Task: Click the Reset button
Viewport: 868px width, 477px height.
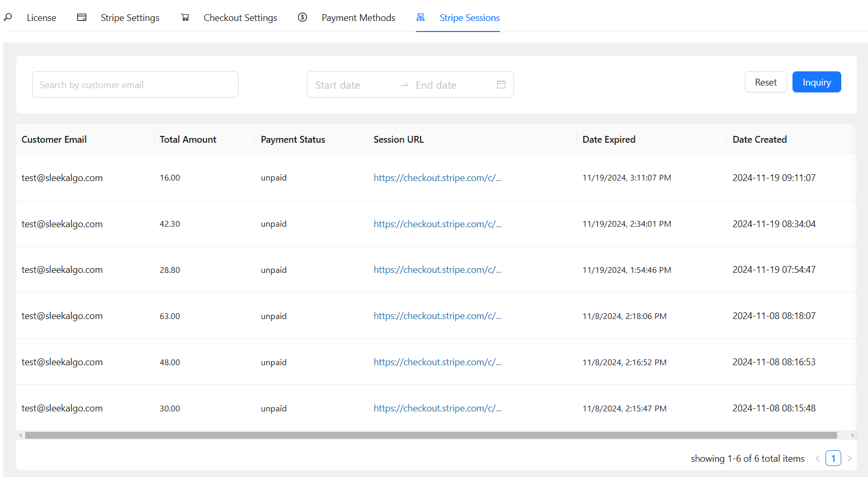Action: (x=765, y=82)
